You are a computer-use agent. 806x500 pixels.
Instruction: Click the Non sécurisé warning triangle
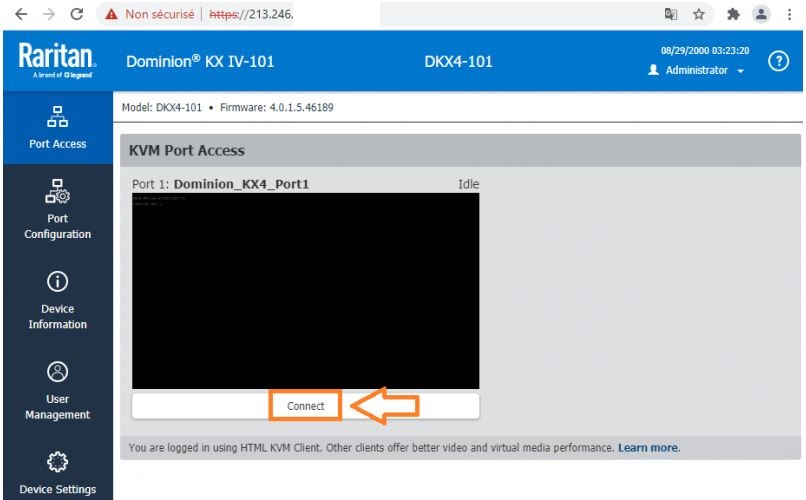coord(111,14)
